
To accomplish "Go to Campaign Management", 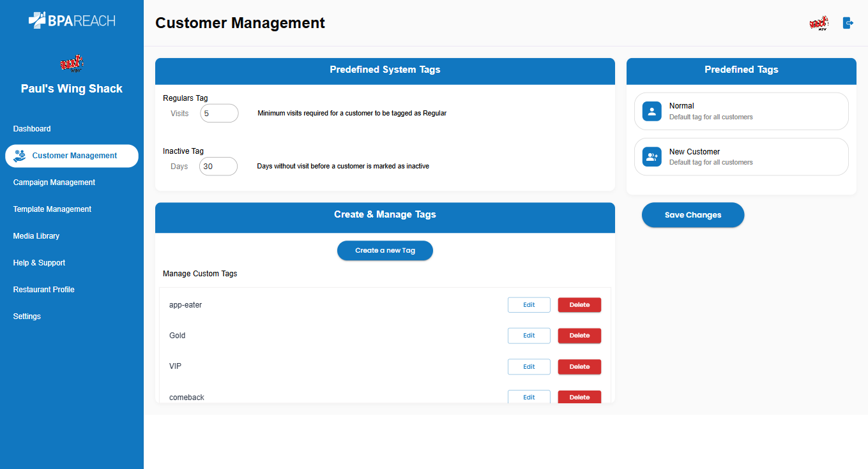I will tap(54, 182).
